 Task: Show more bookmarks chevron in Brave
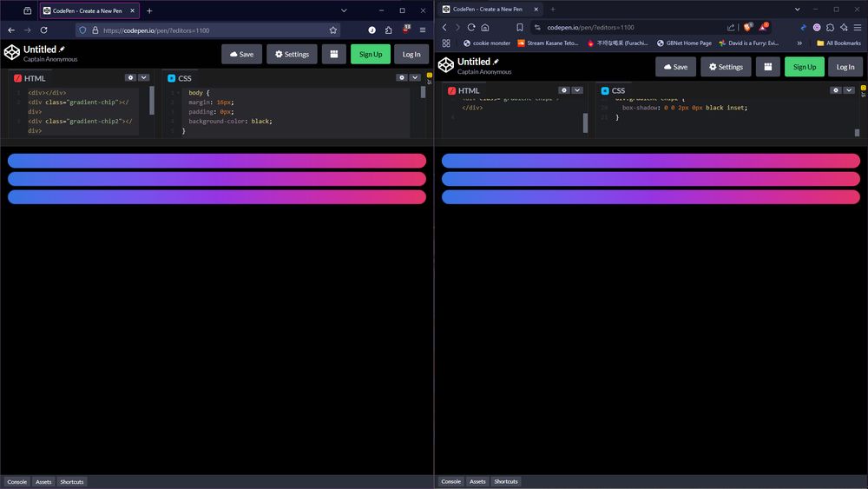coord(799,43)
